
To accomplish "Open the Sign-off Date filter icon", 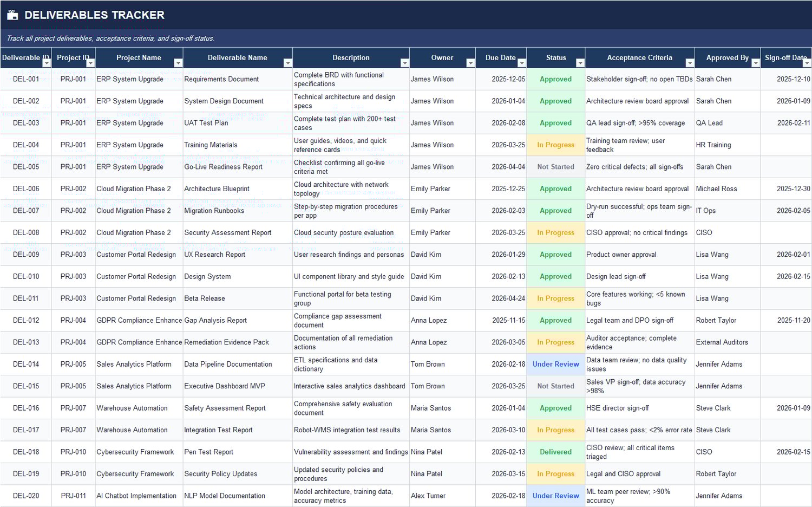I will point(808,63).
